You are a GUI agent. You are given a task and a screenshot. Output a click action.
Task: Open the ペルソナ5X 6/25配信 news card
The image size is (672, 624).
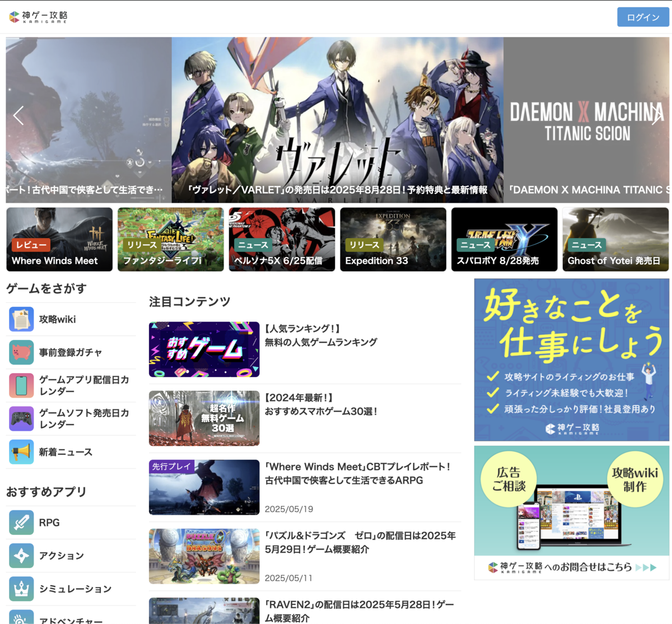[282, 239]
